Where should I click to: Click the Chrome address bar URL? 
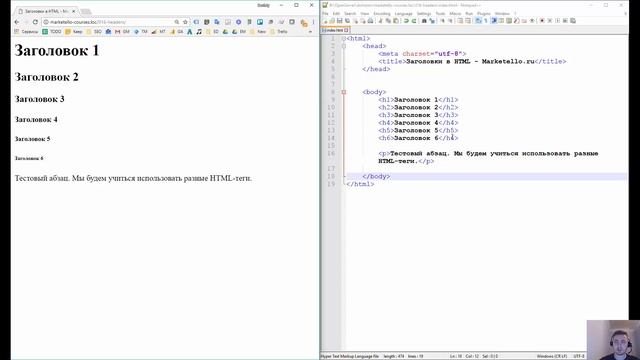point(88,22)
